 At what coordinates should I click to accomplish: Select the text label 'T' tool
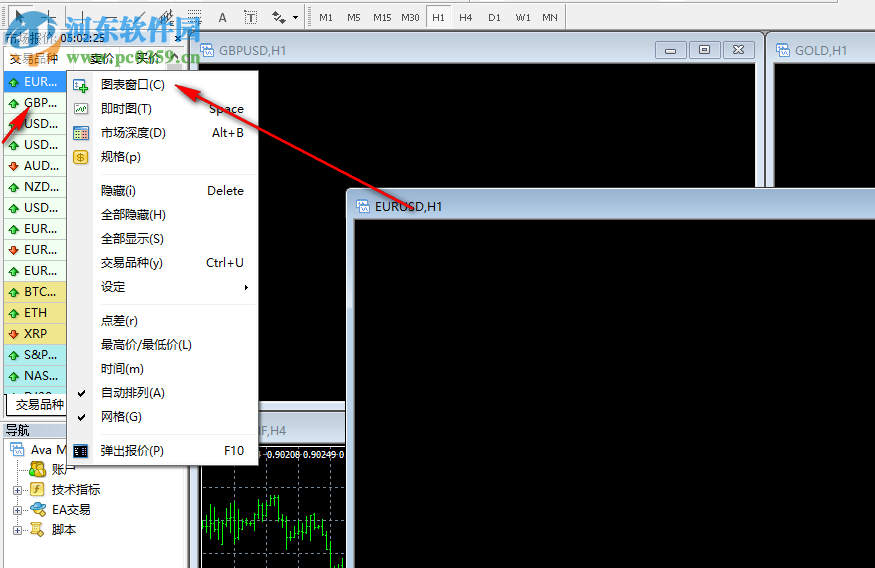pos(251,17)
